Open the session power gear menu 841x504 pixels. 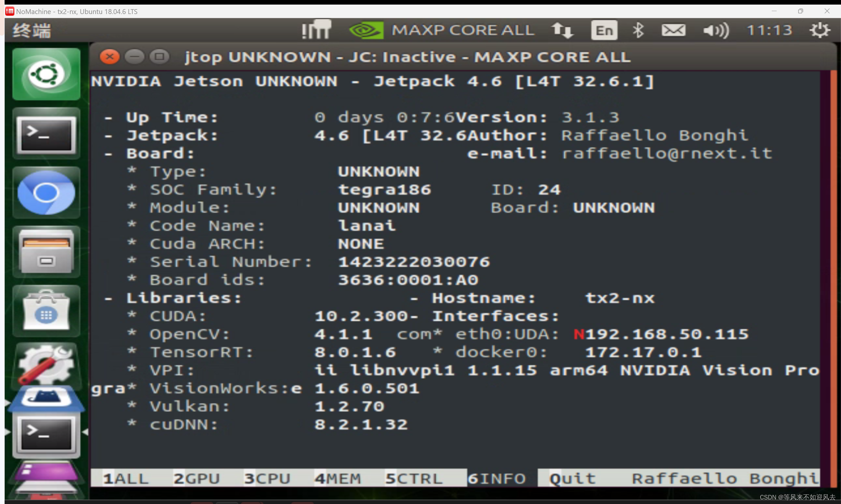coord(820,30)
